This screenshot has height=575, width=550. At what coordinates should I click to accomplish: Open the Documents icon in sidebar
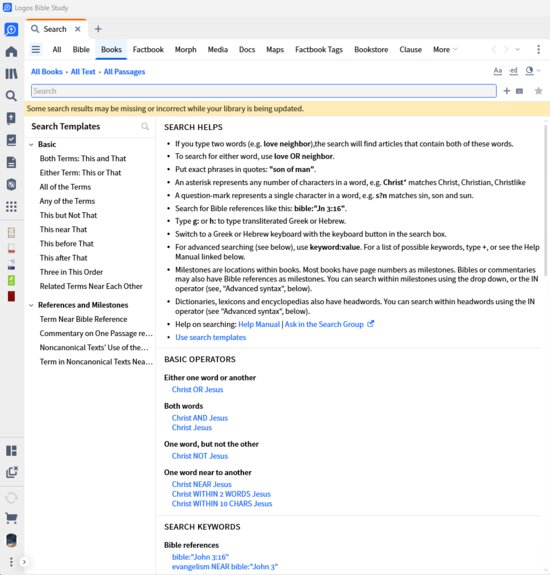point(11,162)
